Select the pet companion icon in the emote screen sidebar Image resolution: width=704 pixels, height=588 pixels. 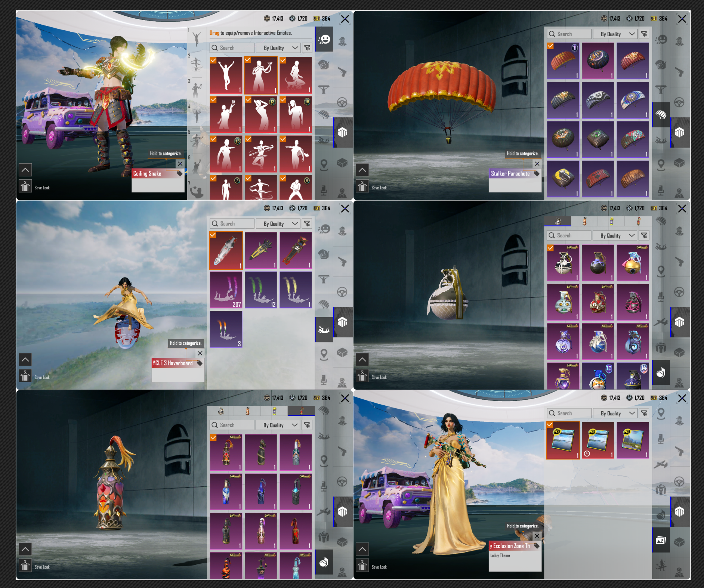324,65
